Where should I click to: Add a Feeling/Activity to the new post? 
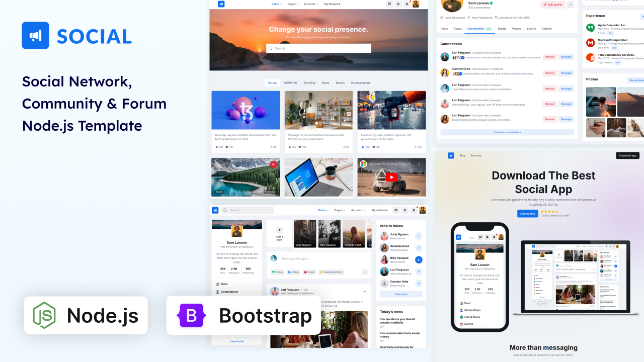[x=331, y=272]
